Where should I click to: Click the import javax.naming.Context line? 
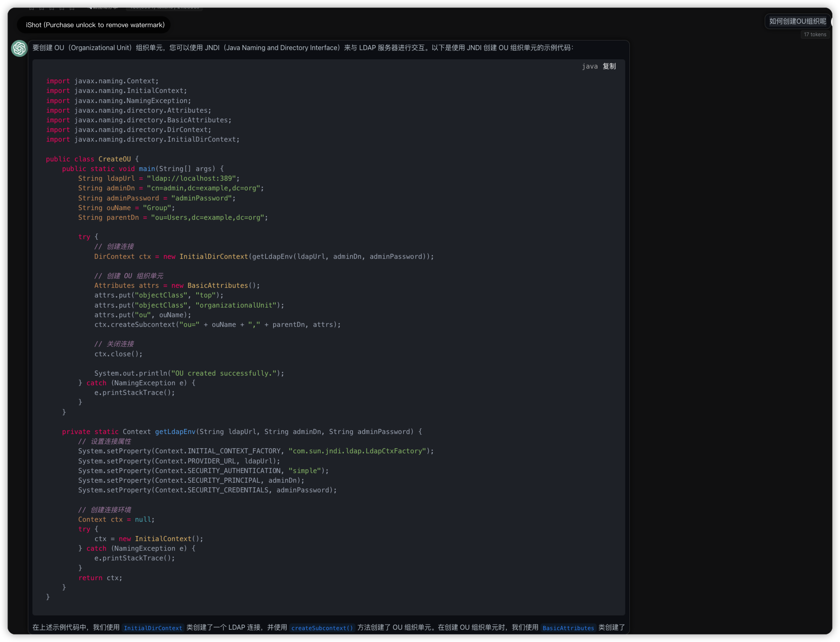point(102,81)
